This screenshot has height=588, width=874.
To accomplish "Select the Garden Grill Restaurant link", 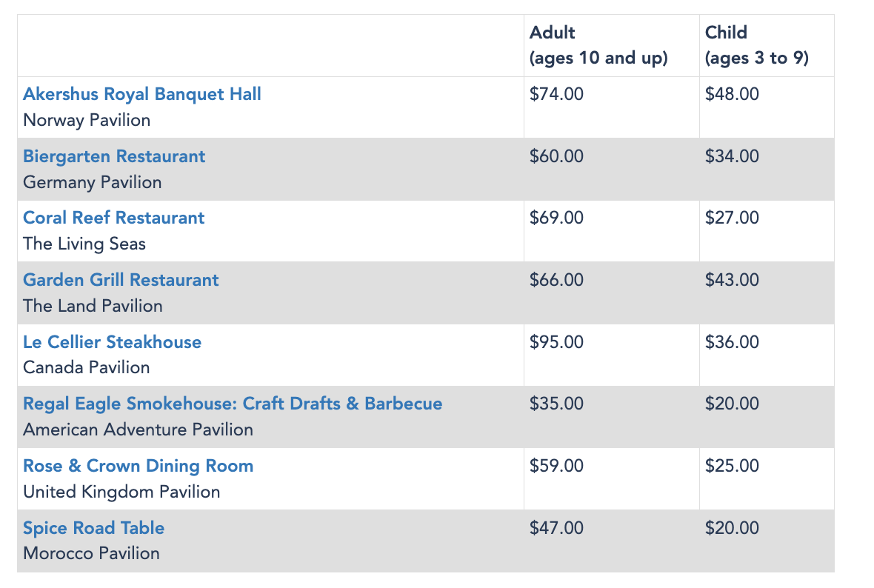I will (x=121, y=280).
